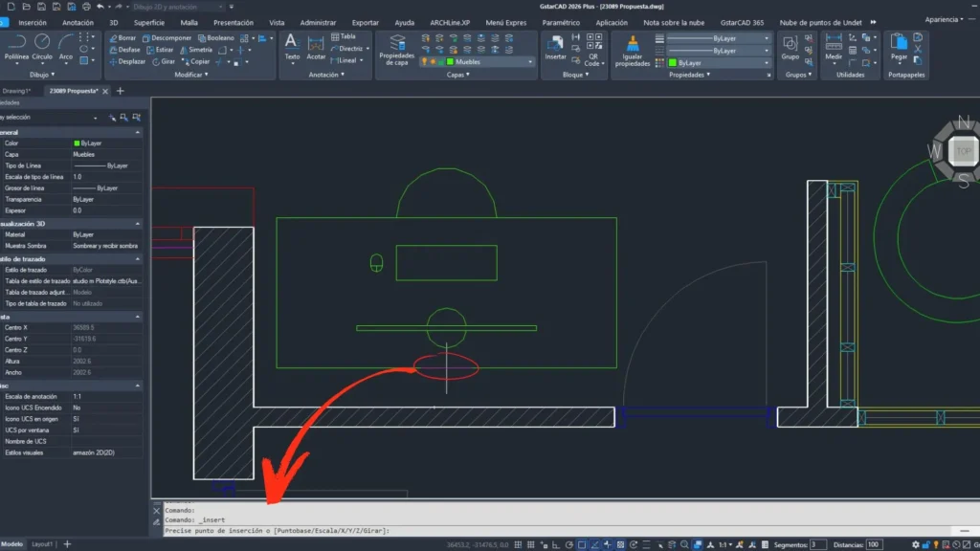The image size is (980, 551).
Task: Select the Desfase offset tool
Action: point(124,50)
